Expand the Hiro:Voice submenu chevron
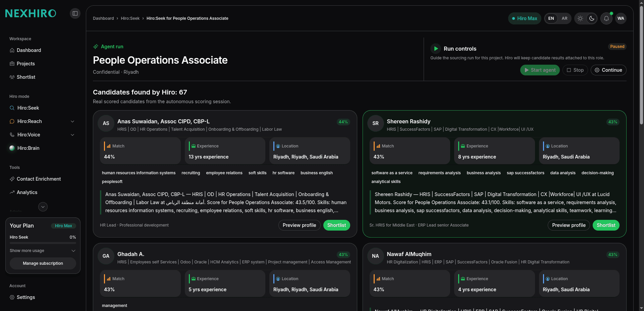Screen dimensions: 644x311 click(72, 135)
